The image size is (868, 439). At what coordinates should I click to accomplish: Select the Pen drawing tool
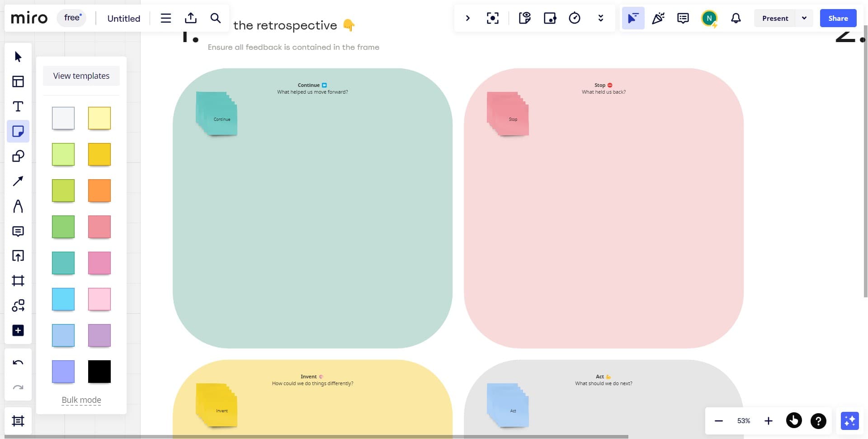coord(18,206)
